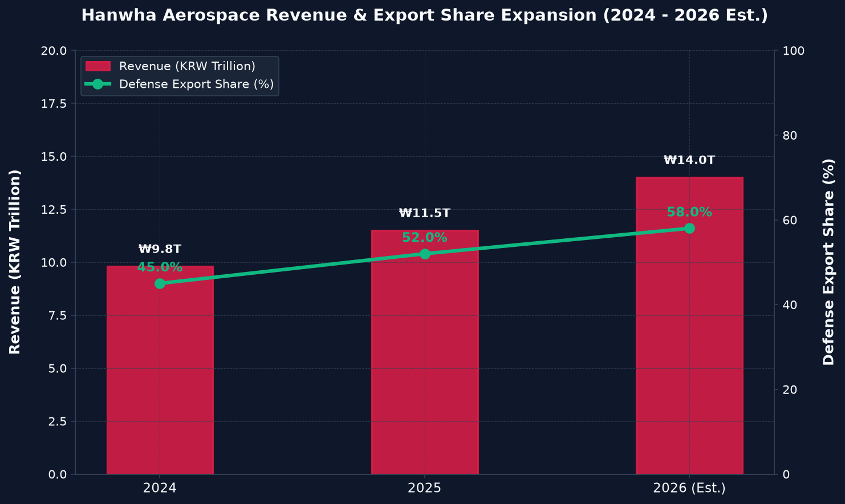Click the chart title about Hanwha Aerospace

(424, 15)
